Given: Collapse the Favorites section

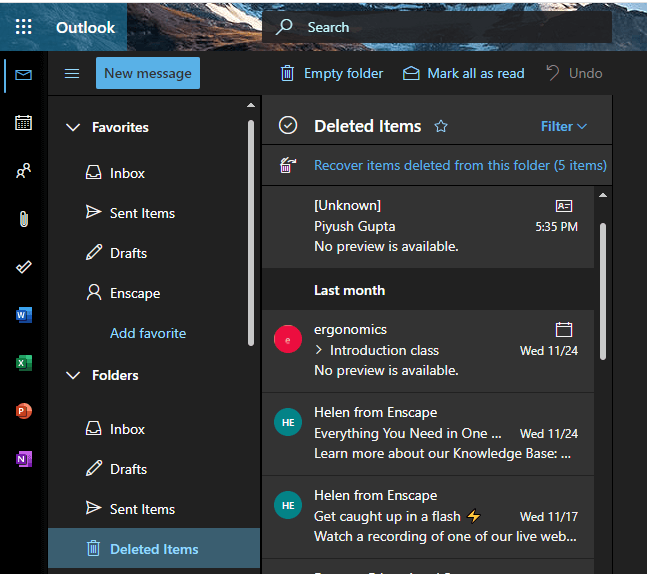Looking at the screenshot, I should (x=73, y=127).
